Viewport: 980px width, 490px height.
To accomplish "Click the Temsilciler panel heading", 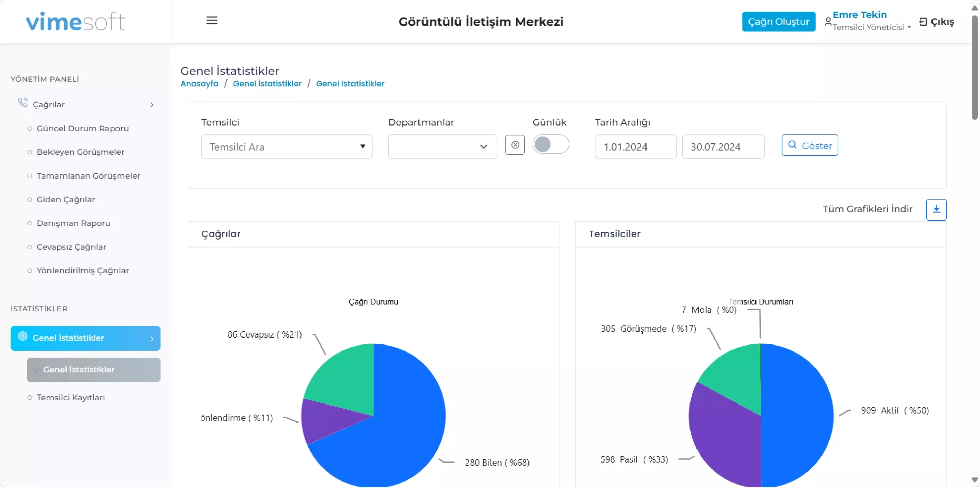I will [x=614, y=234].
